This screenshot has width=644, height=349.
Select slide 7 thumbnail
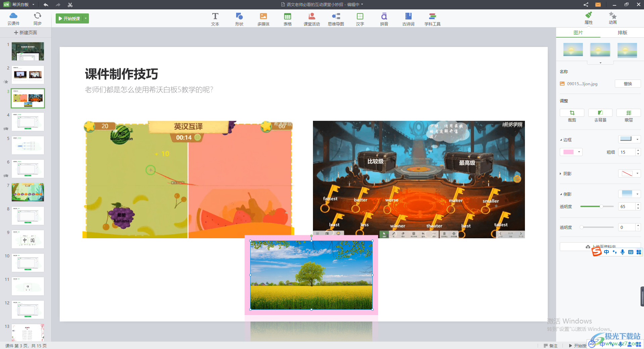(28, 192)
